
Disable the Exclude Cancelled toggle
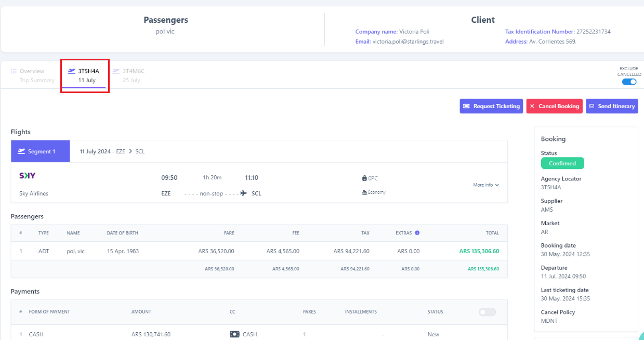[629, 82]
